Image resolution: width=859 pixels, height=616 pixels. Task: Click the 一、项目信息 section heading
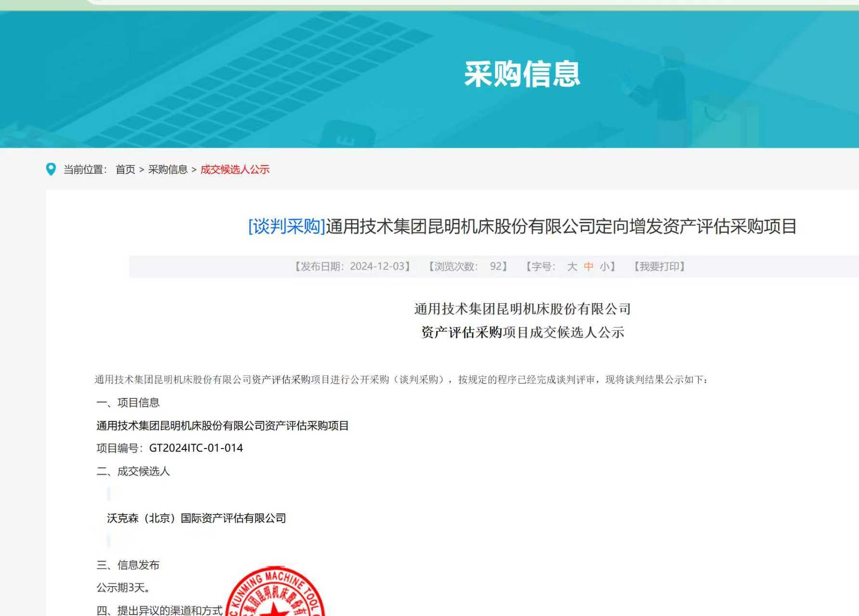pos(128,403)
